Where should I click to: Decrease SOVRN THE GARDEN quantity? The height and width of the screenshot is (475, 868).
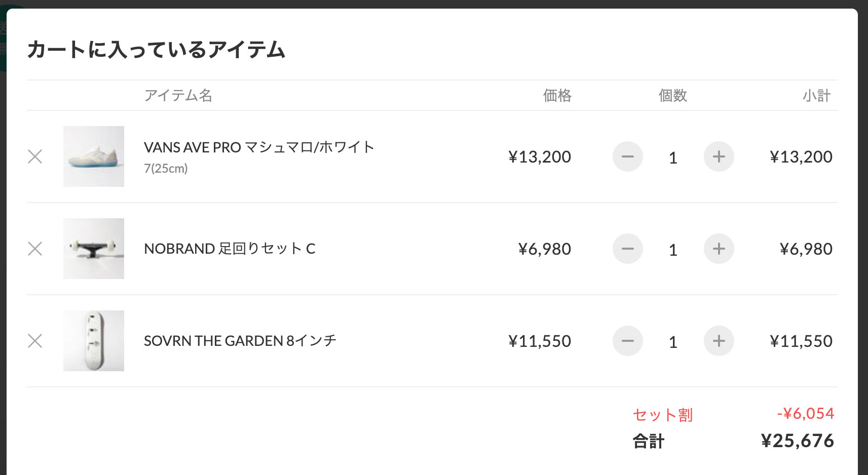click(627, 341)
